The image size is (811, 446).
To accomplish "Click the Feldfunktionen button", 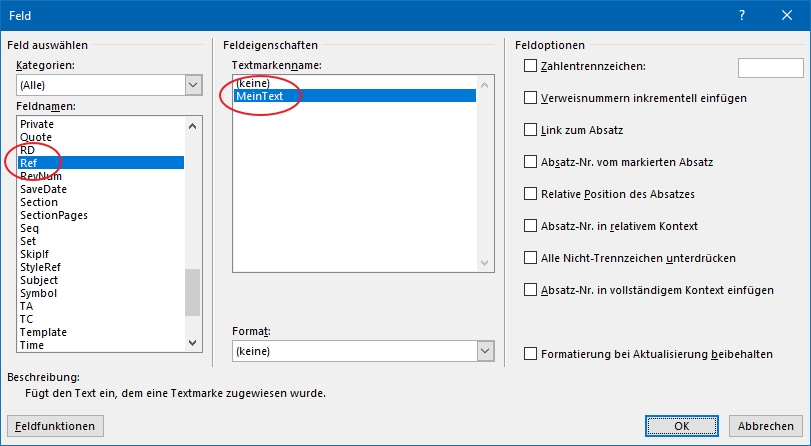I will click(55, 426).
